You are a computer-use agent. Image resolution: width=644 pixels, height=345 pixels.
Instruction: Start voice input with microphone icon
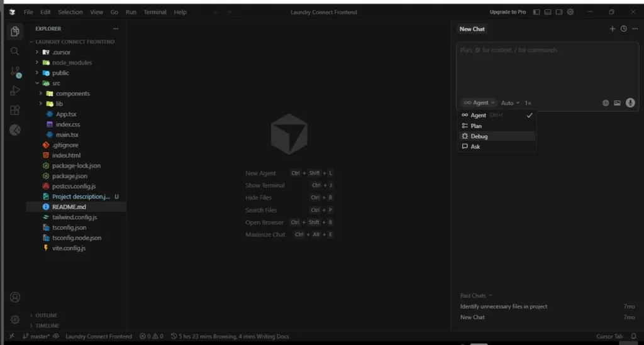click(630, 102)
